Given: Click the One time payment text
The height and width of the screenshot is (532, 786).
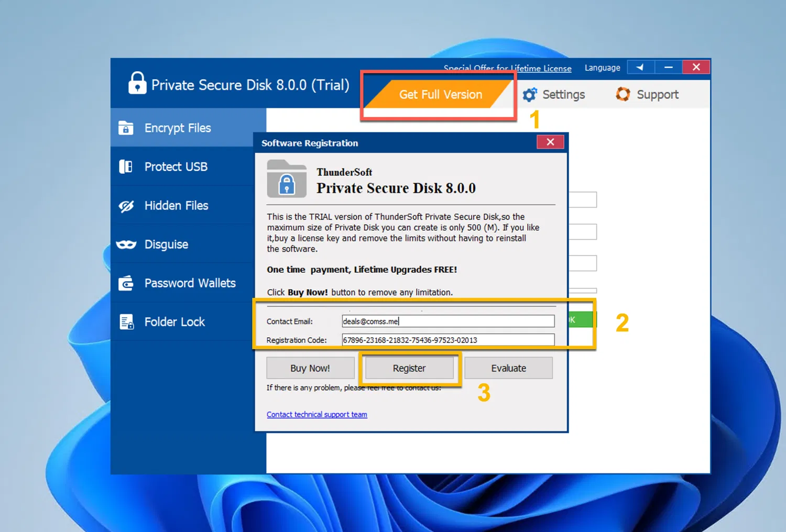Looking at the screenshot, I should [x=362, y=270].
